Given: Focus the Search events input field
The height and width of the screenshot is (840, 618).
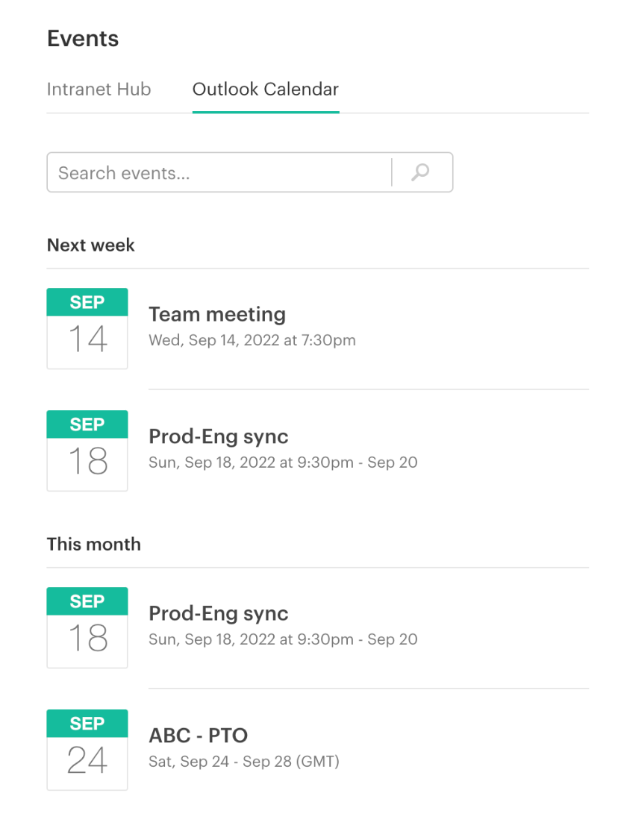Looking at the screenshot, I should pyautogui.click(x=219, y=172).
